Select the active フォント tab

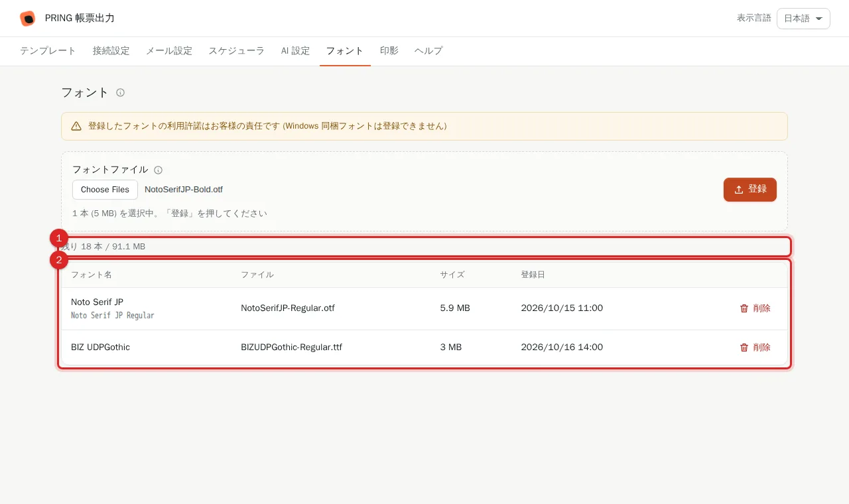tap(345, 51)
